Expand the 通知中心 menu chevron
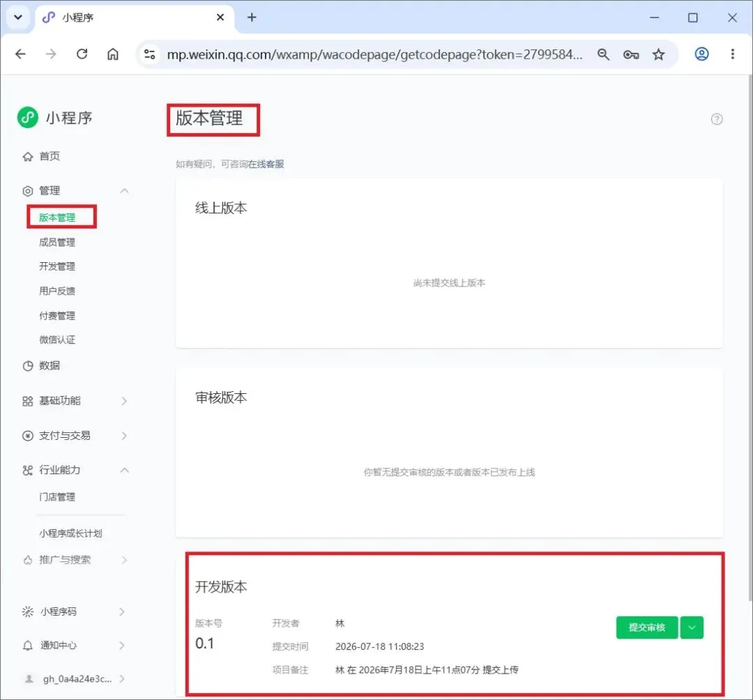 tap(122, 645)
